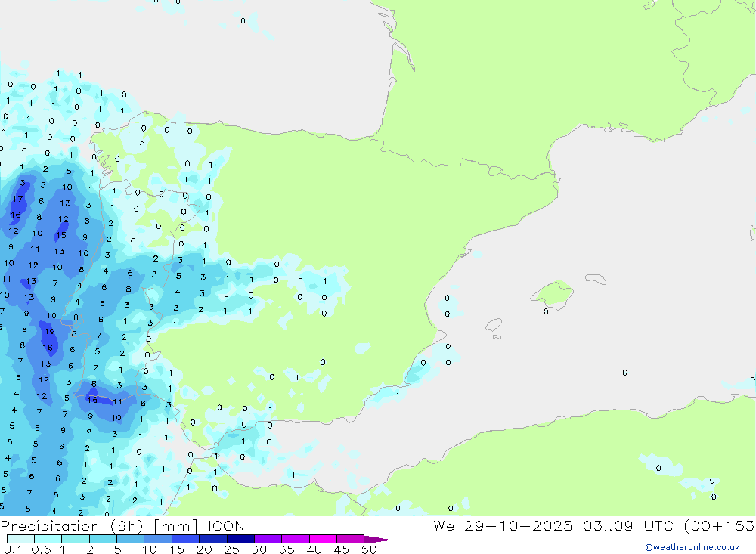Click the '0.1' legend scale label
Screen dimensions: 756x554
(x=13, y=549)
